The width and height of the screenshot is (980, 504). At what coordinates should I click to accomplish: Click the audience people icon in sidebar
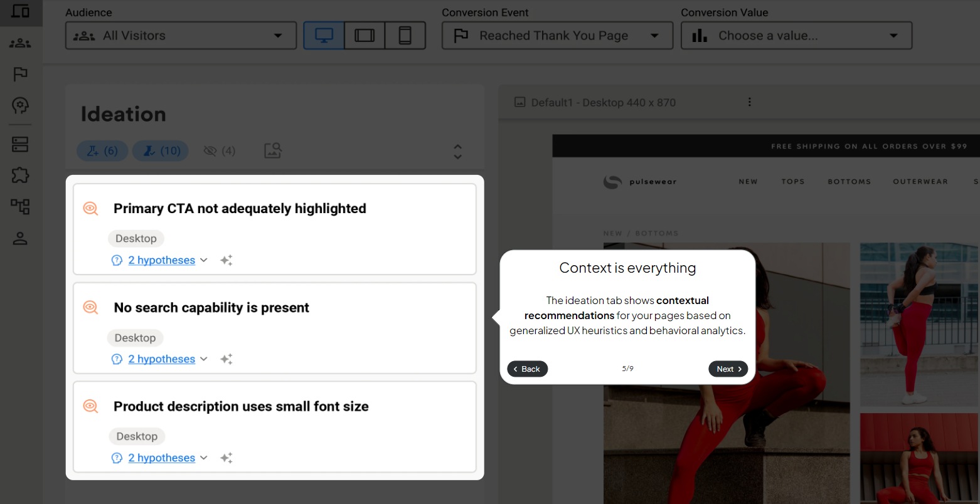point(20,43)
